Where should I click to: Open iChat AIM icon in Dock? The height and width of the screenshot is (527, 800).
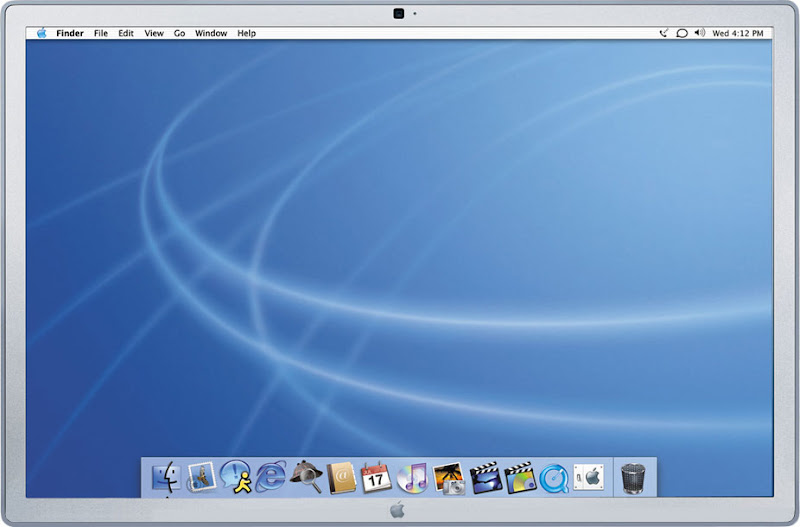click(236, 477)
